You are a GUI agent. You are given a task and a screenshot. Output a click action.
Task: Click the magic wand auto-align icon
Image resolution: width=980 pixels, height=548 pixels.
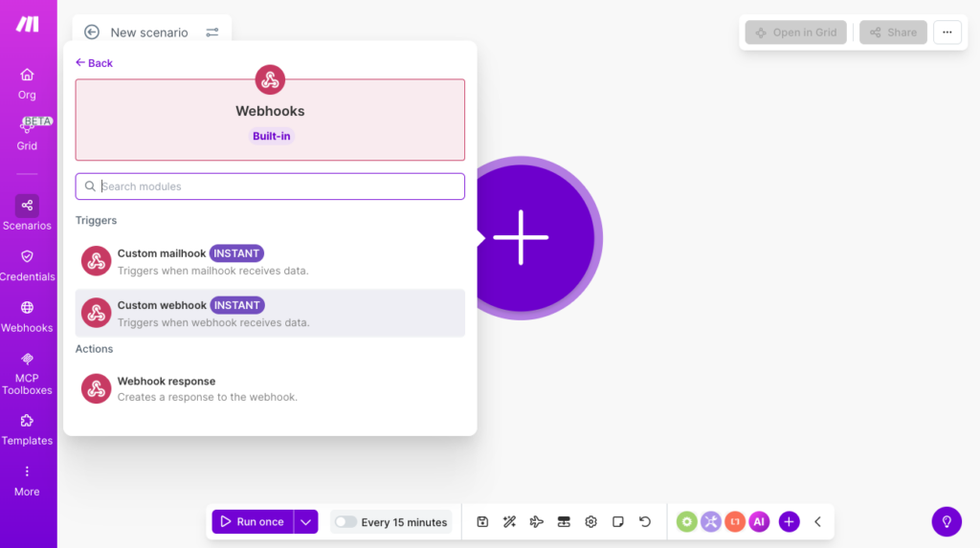pos(509,522)
